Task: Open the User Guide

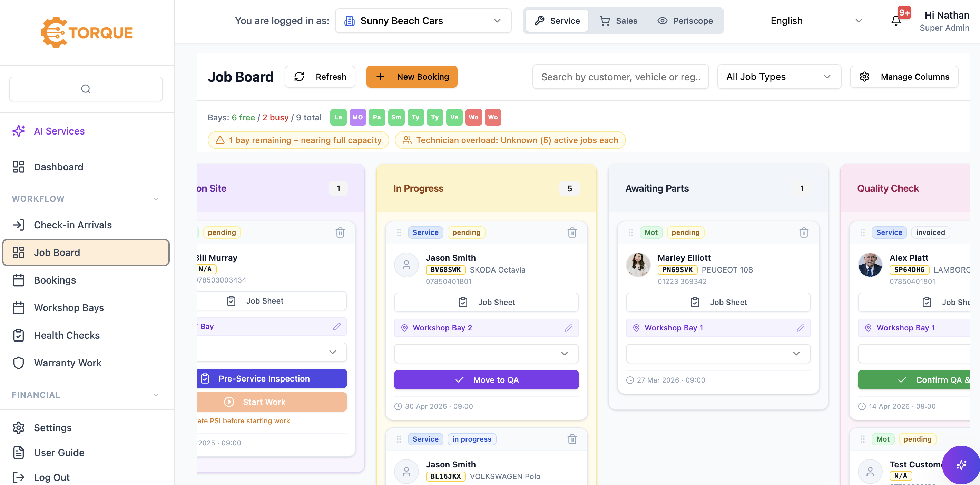Action: point(86,453)
